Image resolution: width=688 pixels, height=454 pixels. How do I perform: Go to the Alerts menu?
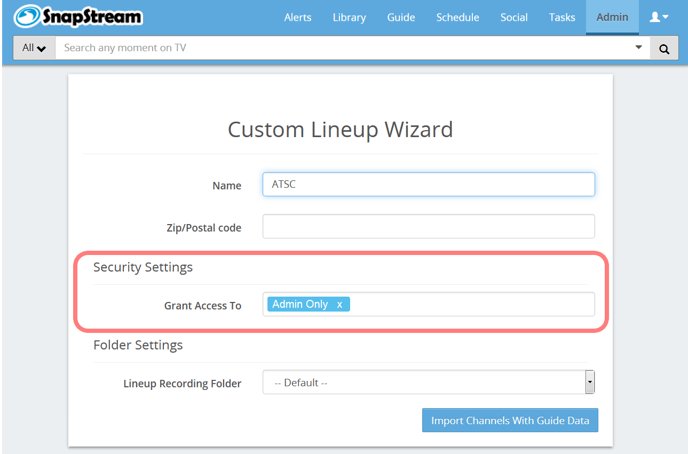click(297, 17)
